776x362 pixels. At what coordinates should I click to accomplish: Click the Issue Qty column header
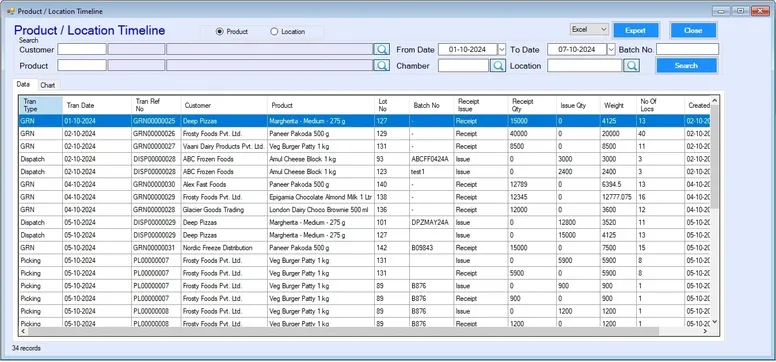click(x=579, y=105)
